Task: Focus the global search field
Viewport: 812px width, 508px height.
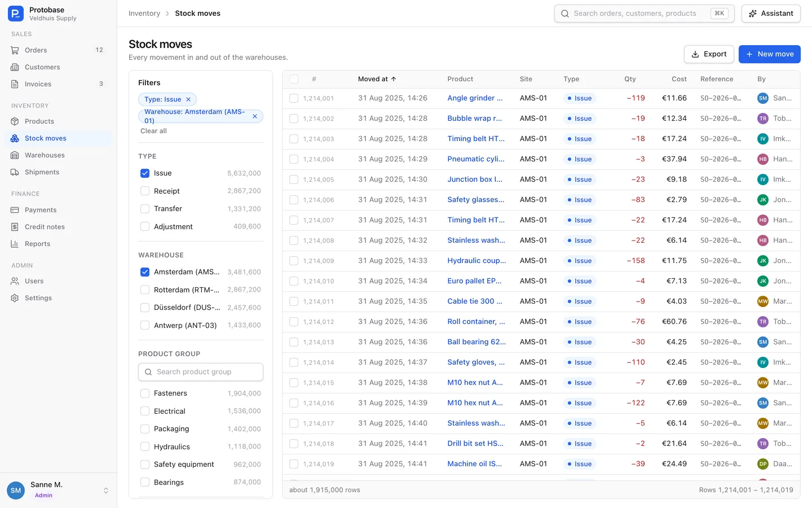Action: (x=644, y=14)
